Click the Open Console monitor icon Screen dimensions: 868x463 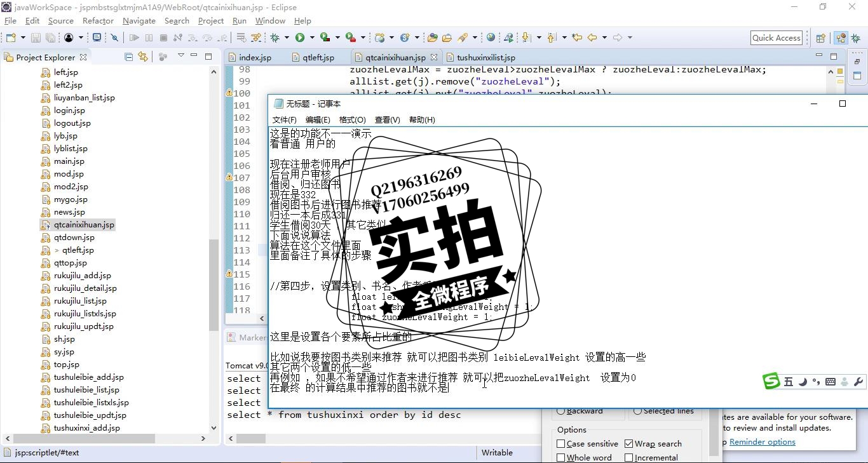coord(97,37)
